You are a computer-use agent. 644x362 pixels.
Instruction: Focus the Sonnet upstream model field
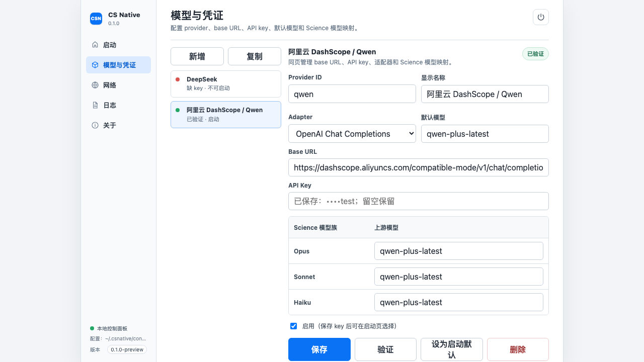pyautogui.click(x=459, y=277)
